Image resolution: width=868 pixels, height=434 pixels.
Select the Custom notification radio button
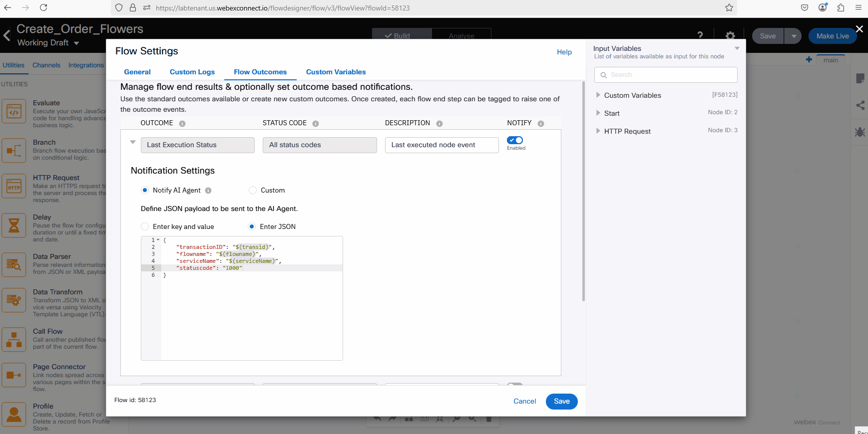pos(253,190)
